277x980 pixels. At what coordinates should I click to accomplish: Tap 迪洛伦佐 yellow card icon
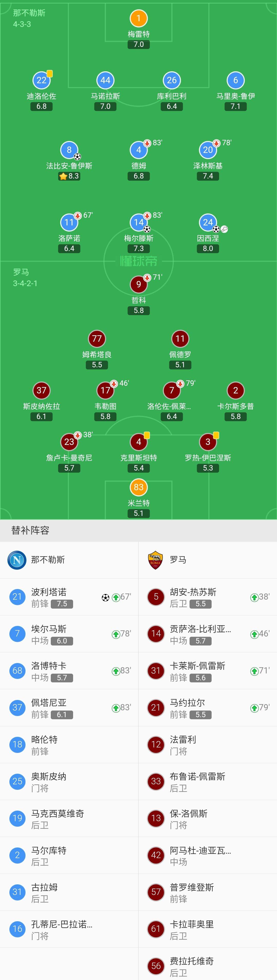(50, 74)
